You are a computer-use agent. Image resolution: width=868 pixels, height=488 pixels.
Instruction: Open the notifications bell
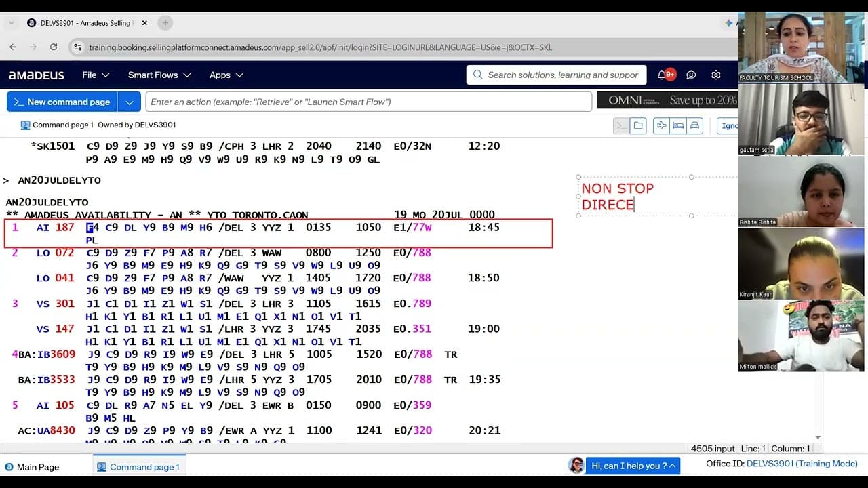click(x=662, y=75)
